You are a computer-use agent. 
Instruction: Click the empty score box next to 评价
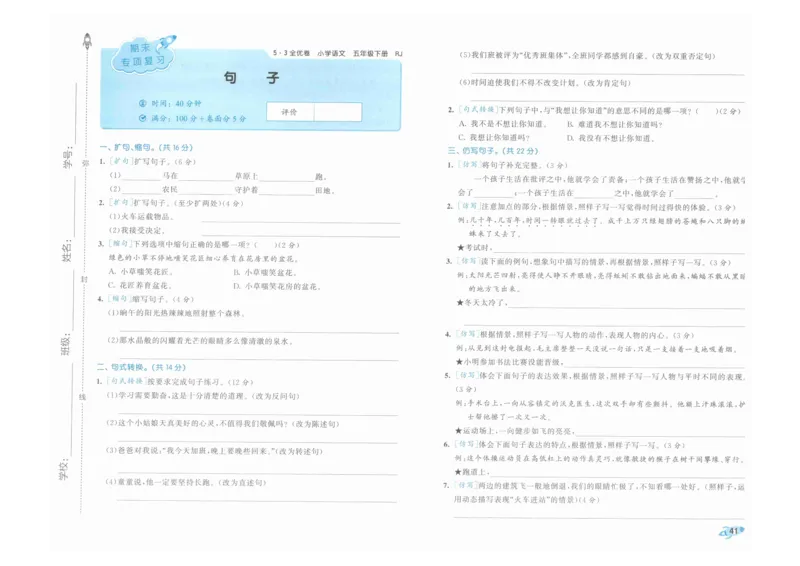(338, 112)
